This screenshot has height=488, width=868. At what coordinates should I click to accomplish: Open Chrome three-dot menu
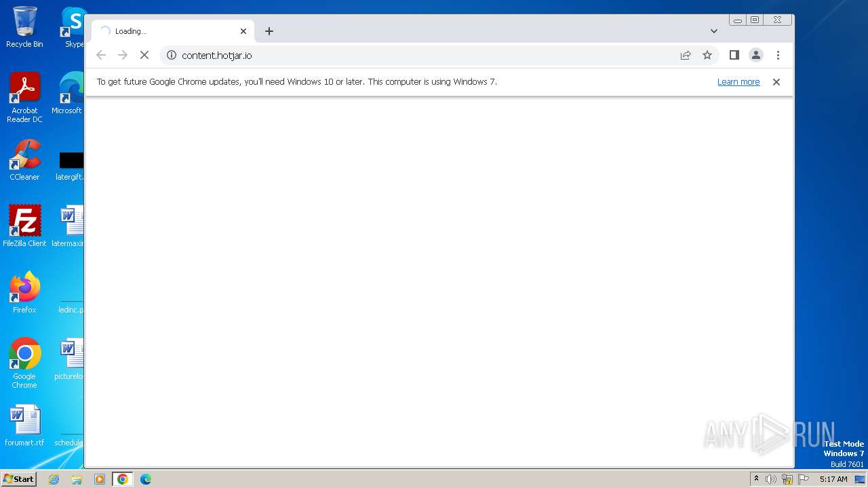coord(778,55)
